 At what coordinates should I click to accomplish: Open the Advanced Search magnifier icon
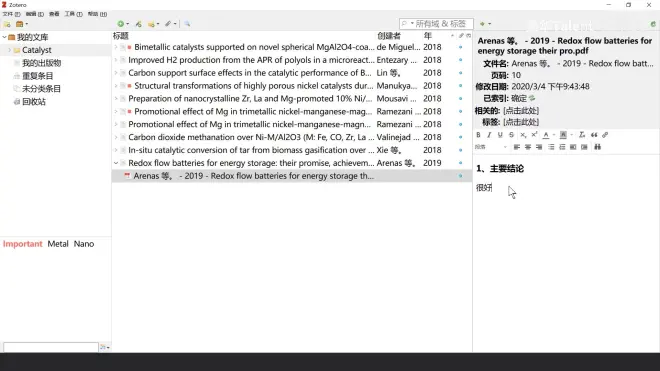(187, 24)
